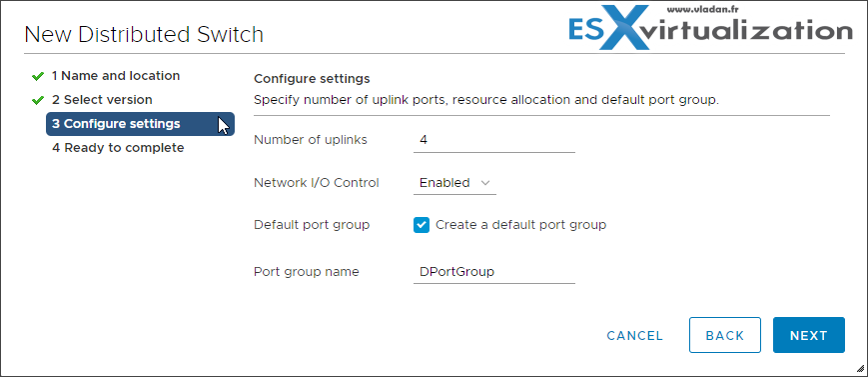This screenshot has height=377, width=868.
Task: Click the NEXT button
Action: pyautogui.click(x=809, y=335)
